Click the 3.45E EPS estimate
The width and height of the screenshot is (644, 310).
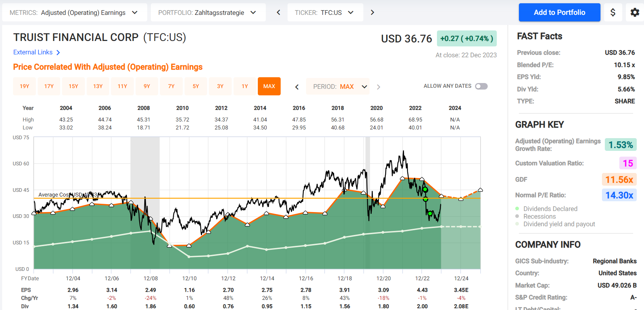click(x=461, y=290)
